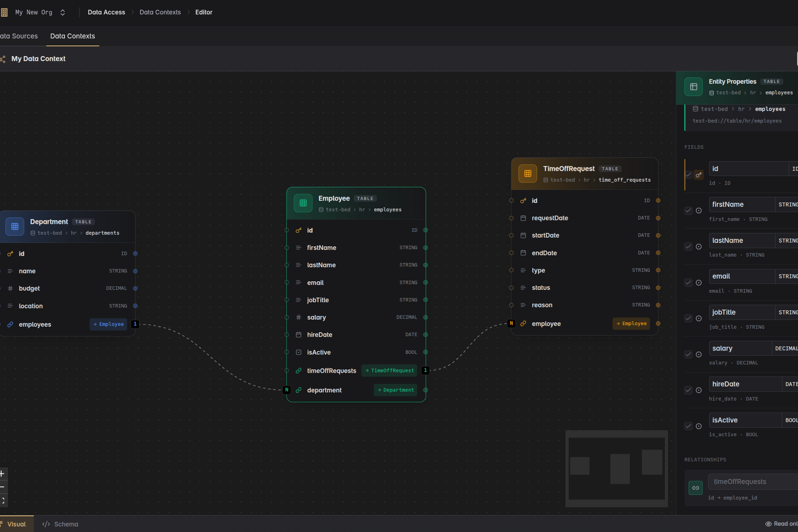Click the key icon on Department id
The width and height of the screenshot is (798, 532).
10,254
